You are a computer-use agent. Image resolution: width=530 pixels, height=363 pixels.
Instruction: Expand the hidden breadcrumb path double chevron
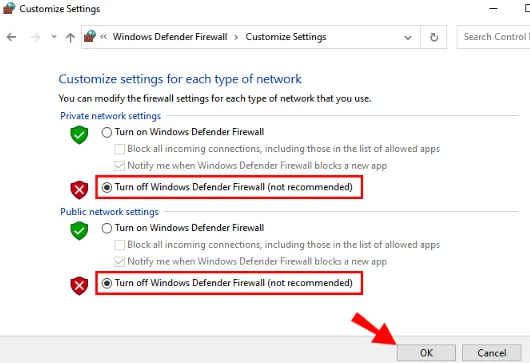point(103,37)
